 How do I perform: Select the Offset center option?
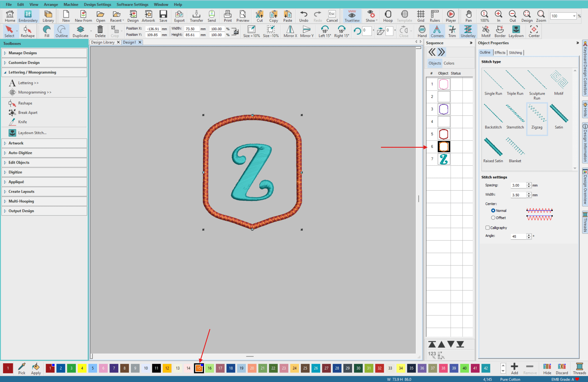493,218
